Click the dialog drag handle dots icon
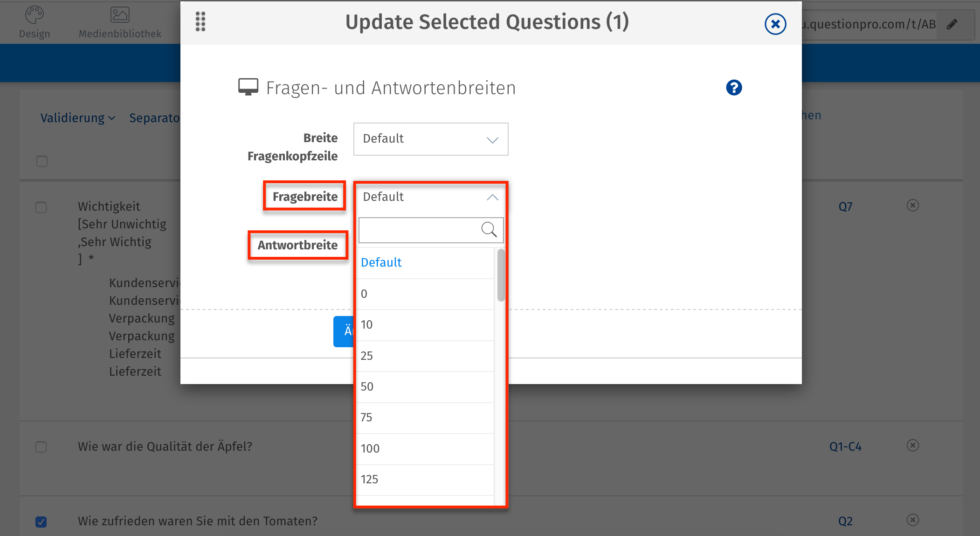Image resolution: width=980 pixels, height=536 pixels. (200, 21)
